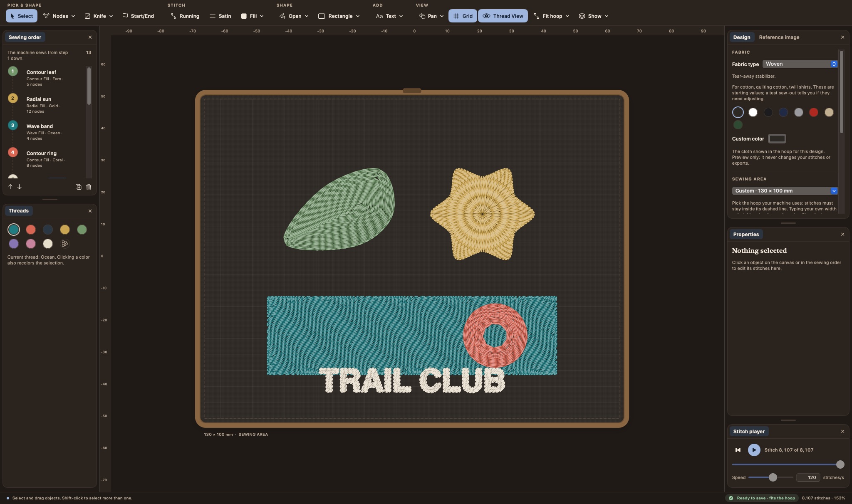852x504 pixels.
Task: Select the Running stitch tool
Action: [185, 16]
